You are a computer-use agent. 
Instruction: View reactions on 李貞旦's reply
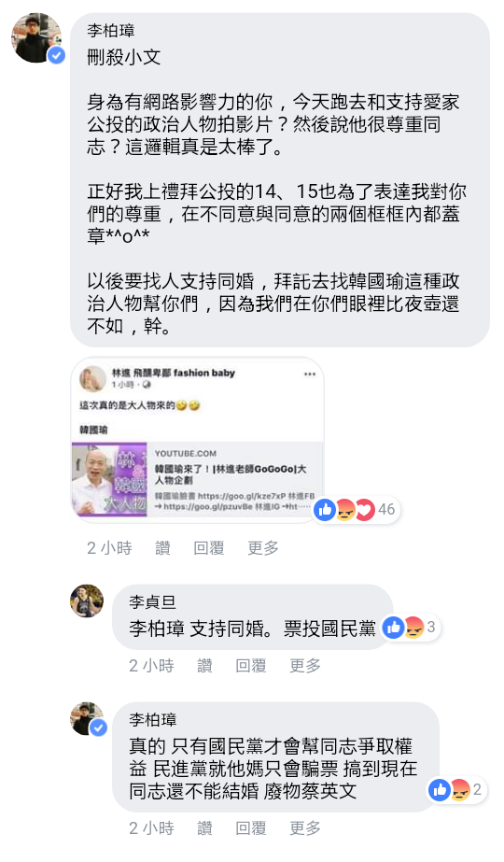(x=409, y=628)
